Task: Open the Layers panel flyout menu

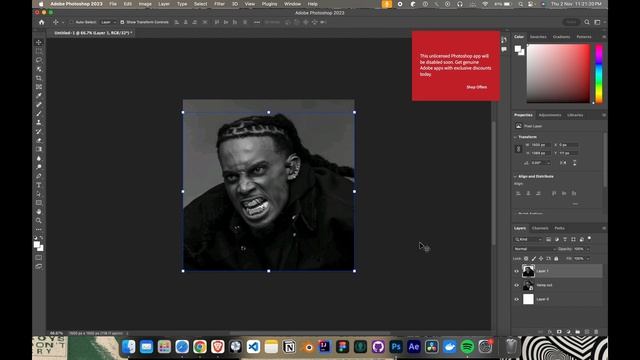Action: tap(604, 228)
